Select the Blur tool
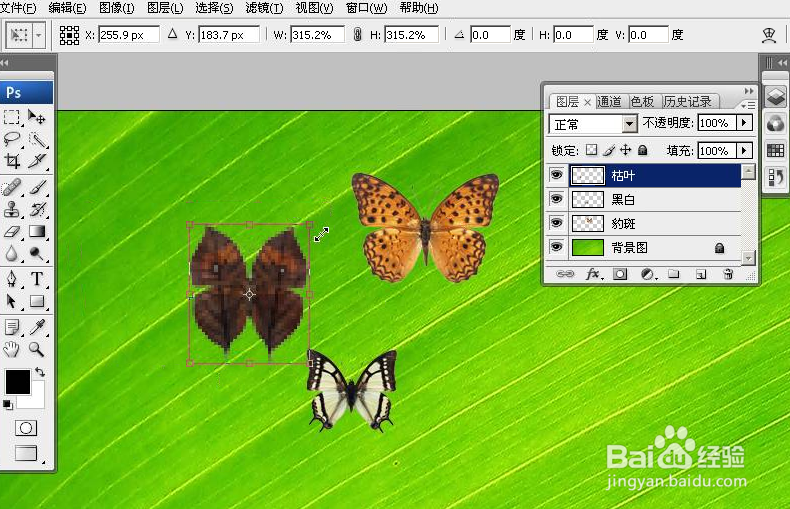Viewport: 790px width, 509px height. [12, 253]
